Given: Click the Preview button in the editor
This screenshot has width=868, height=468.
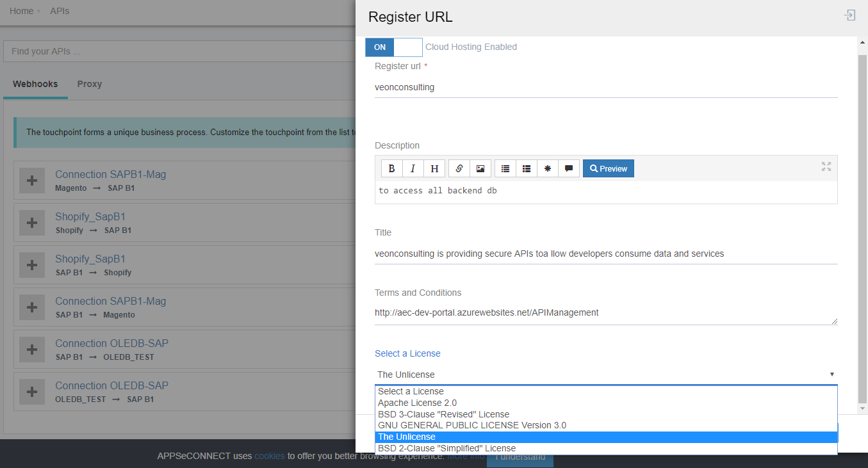Looking at the screenshot, I should click(x=608, y=168).
